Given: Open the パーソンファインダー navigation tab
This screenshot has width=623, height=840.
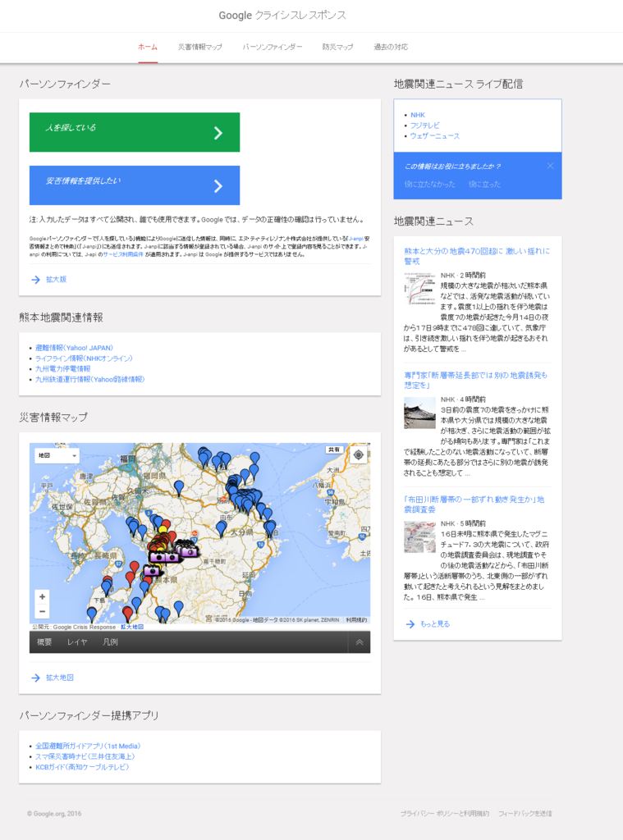Looking at the screenshot, I should (x=273, y=47).
